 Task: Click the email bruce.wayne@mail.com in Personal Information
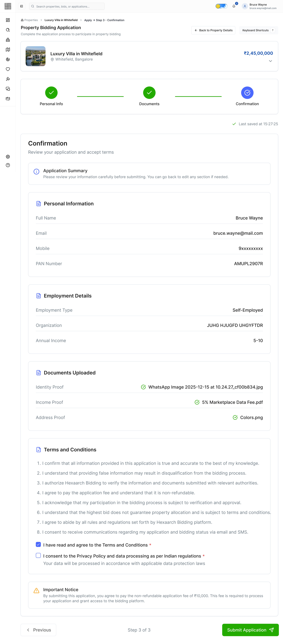coord(238,233)
